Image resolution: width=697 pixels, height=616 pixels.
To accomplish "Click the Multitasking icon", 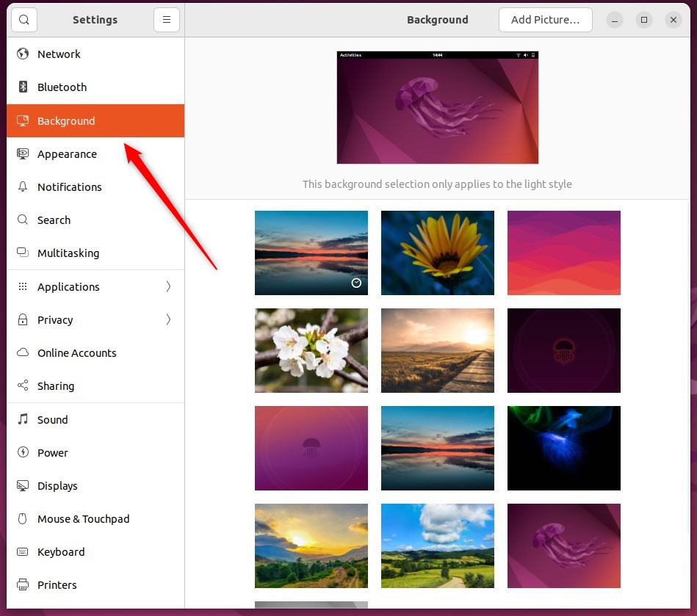I will pyautogui.click(x=23, y=253).
